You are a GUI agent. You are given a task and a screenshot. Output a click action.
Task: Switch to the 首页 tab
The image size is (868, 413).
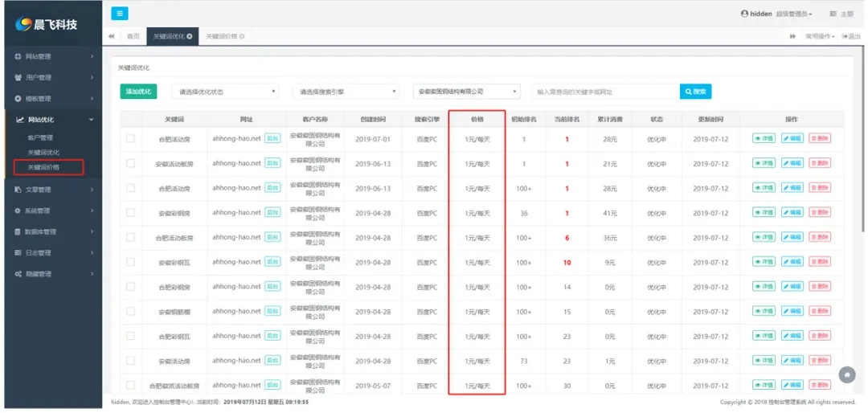point(133,36)
